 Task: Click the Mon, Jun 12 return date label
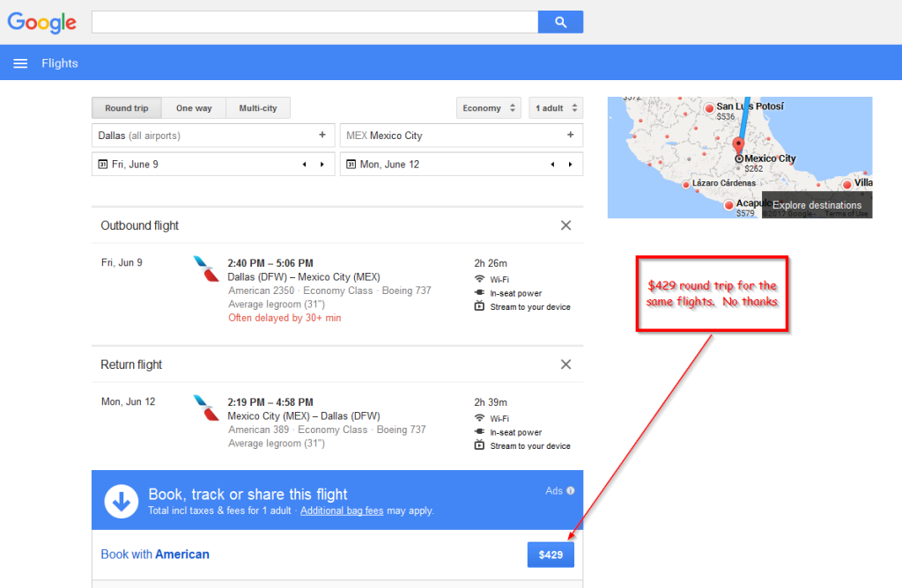click(x=129, y=401)
